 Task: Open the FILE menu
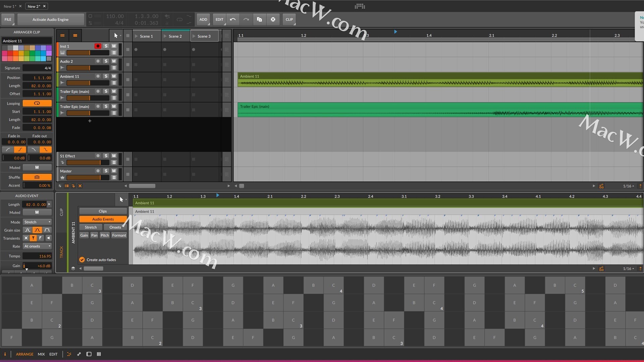8,19
